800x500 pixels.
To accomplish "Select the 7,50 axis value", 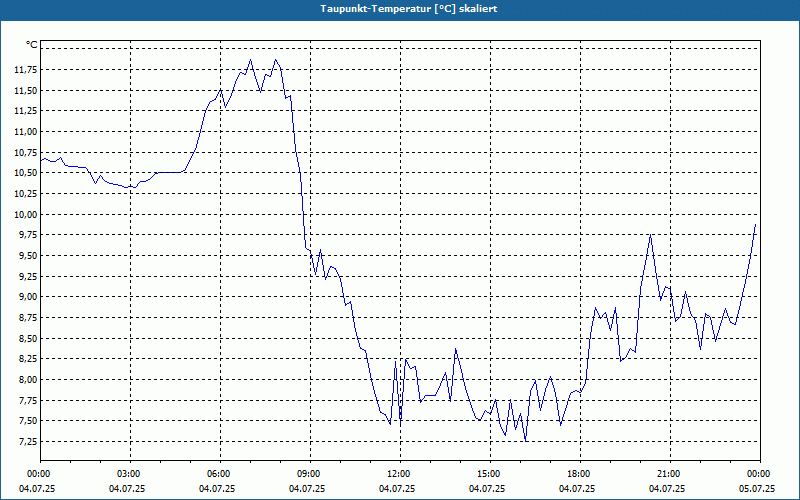I will click(x=28, y=421).
